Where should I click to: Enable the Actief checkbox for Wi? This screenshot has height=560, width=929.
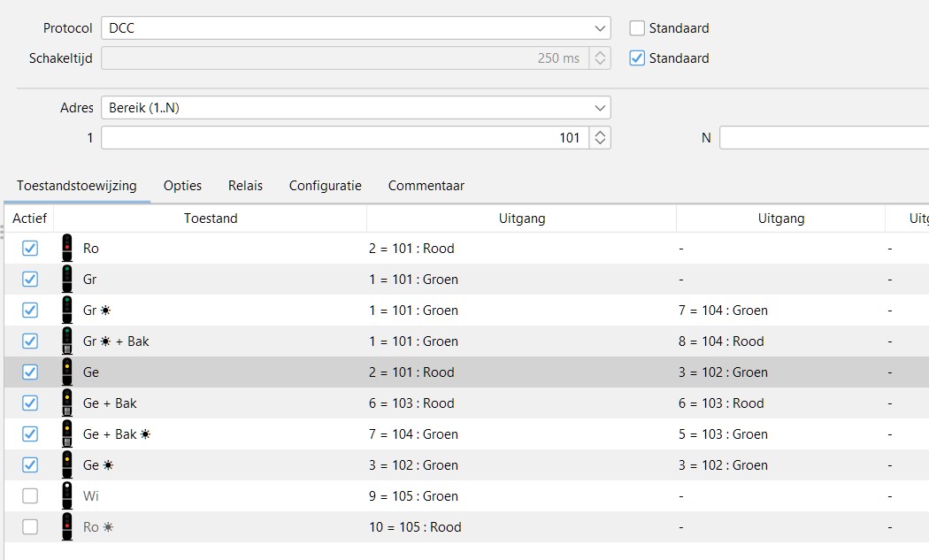pos(30,496)
